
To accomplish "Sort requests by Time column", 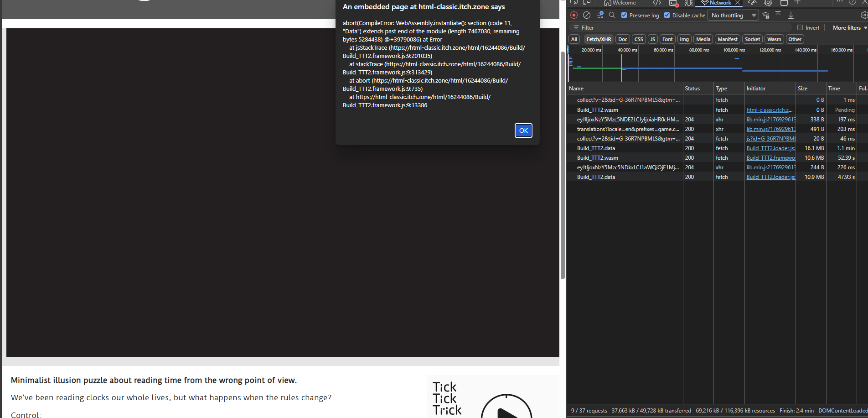I will [842, 89].
